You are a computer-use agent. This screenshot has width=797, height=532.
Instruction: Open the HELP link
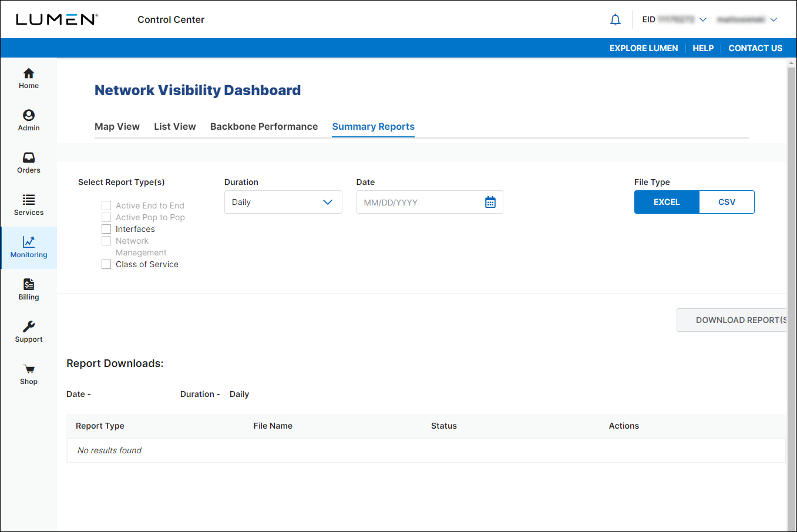point(703,48)
